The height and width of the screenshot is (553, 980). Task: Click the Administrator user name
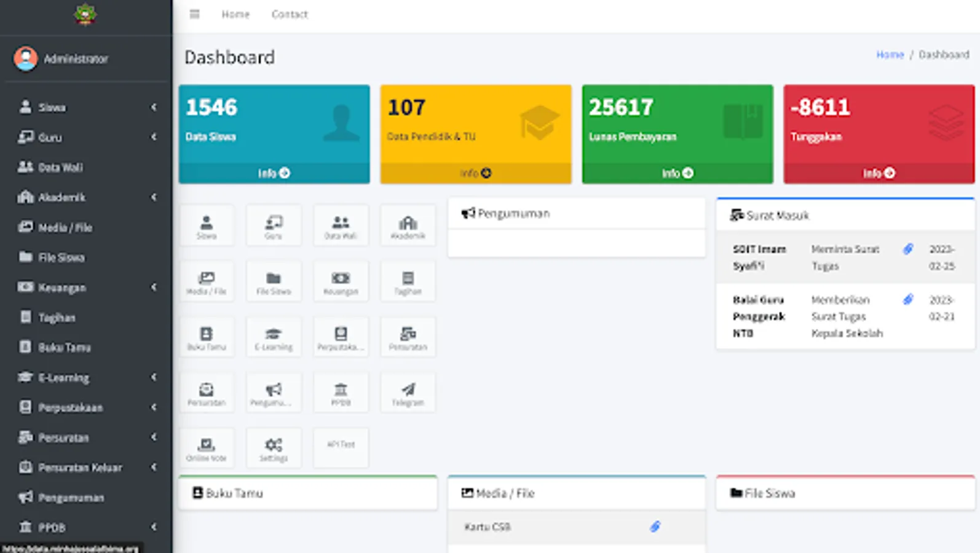tap(76, 59)
